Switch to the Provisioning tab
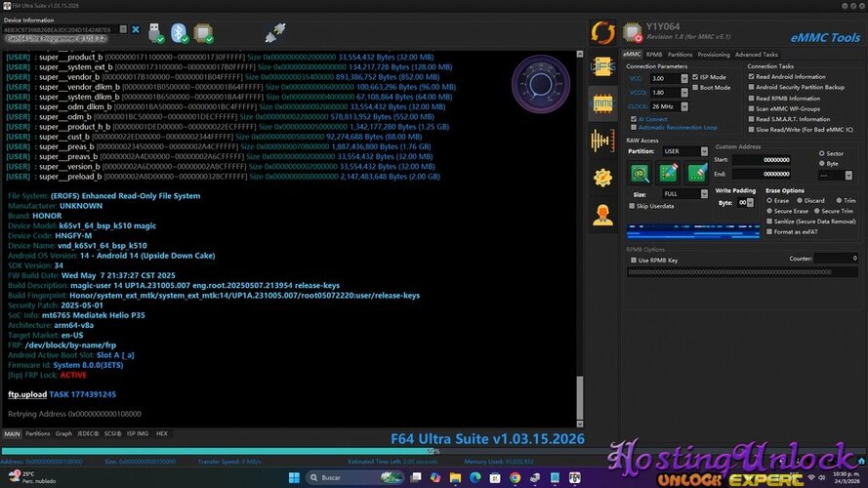Viewport: 868px width, 488px height. (x=713, y=55)
